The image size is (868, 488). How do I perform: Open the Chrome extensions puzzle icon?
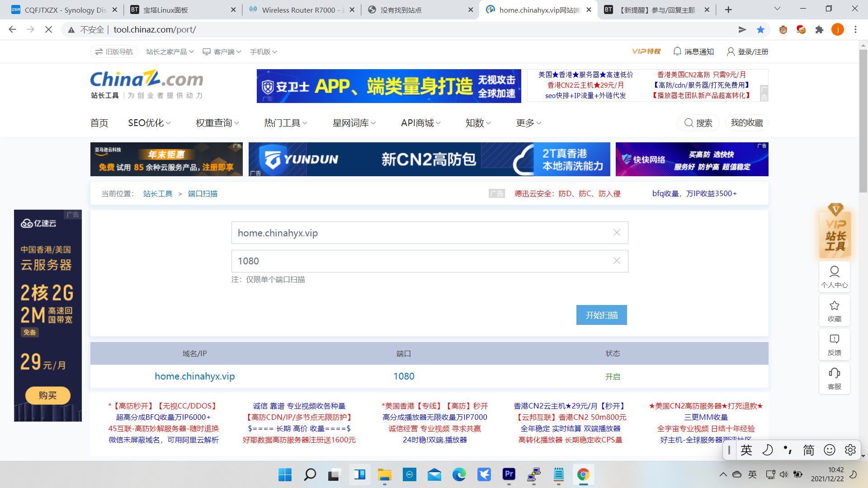[x=819, y=29]
